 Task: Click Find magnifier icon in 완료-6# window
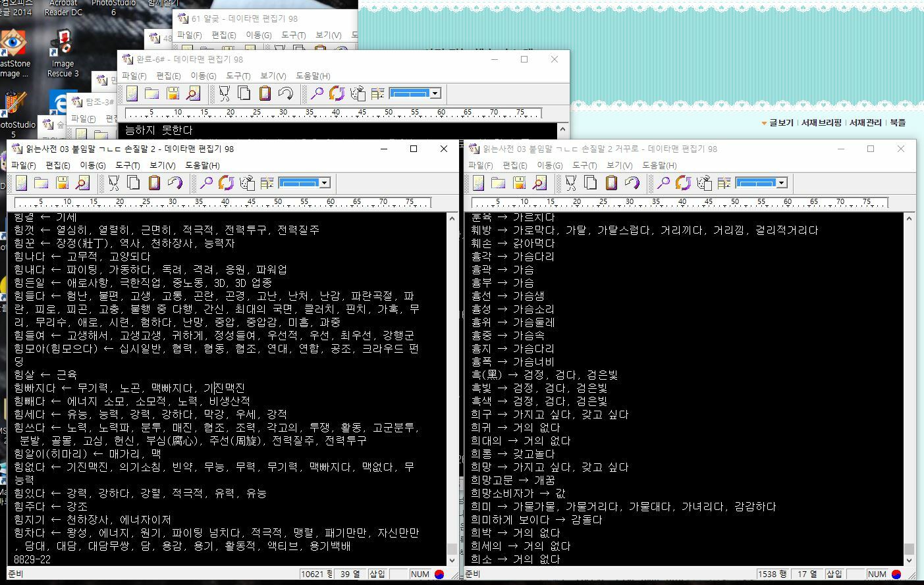tap(317, 93)
